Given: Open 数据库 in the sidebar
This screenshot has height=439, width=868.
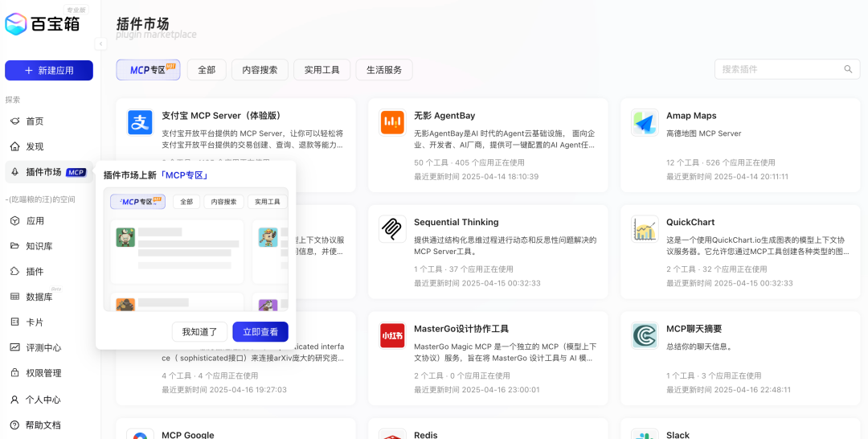Looking at the screenshot, I should 49,297.
